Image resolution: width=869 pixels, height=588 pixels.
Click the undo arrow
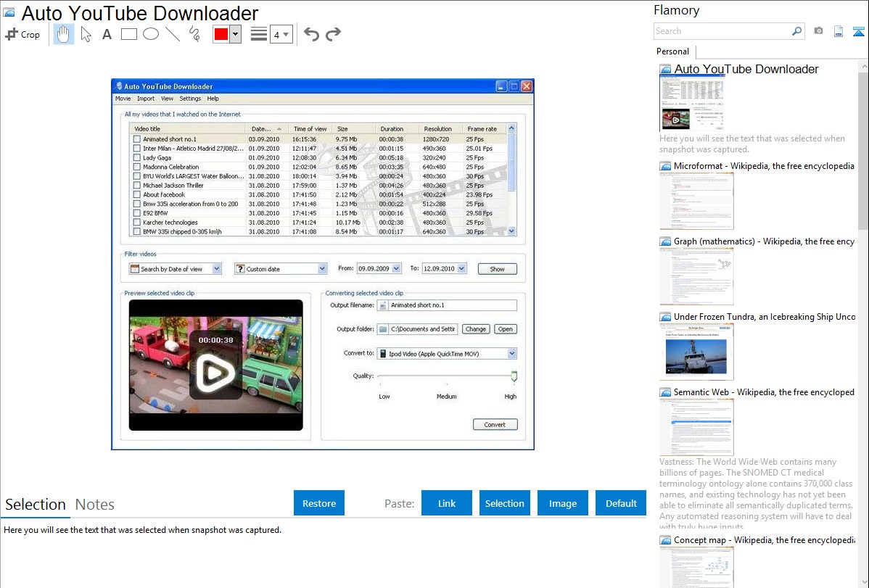tap(311, 34)
